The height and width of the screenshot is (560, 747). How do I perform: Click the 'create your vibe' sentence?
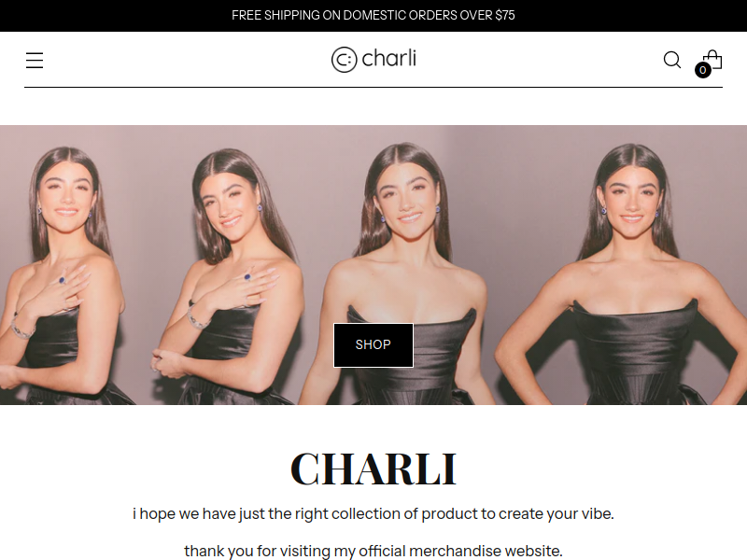pos(373,514)
